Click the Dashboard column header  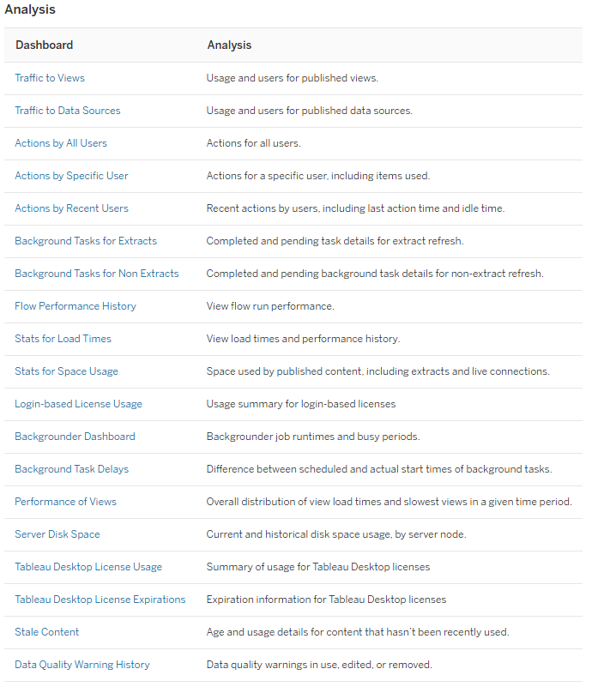pyautogui.click(x=45, y=45)
